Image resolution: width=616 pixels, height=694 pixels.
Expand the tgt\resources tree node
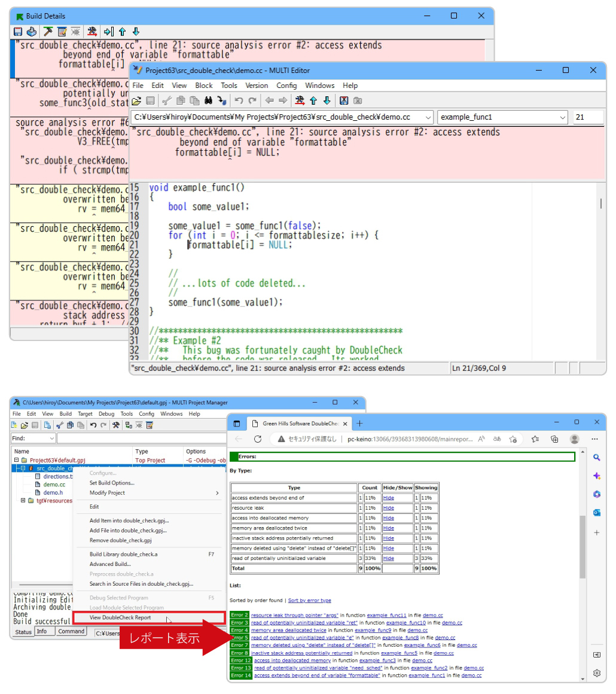click(x=23, y=501)
